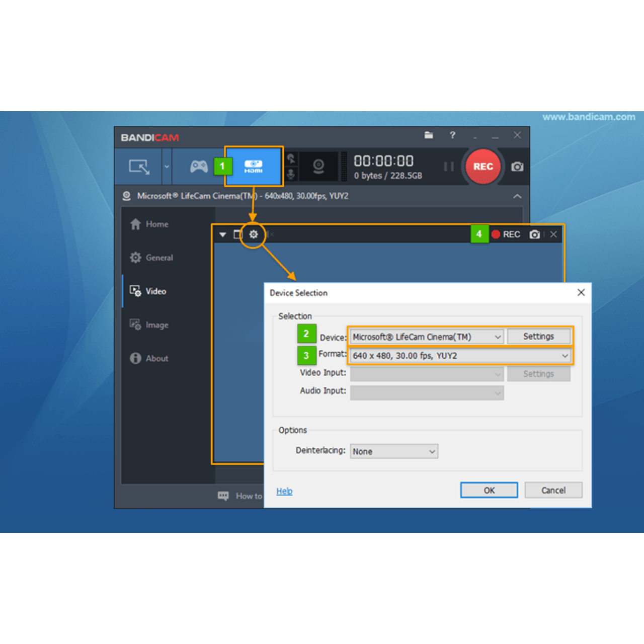Toggle the microphone icon in Bandicam toolbar
644x644 pixels.
click(291, 174)
